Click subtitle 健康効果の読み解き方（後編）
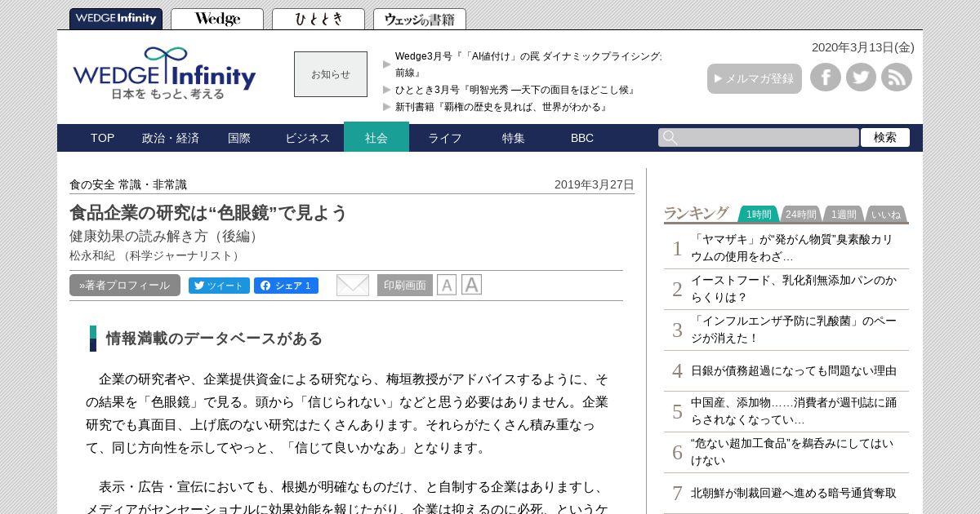Image resolution: width=980 pixels, height=514 pixels. click(x=167, y=236)
